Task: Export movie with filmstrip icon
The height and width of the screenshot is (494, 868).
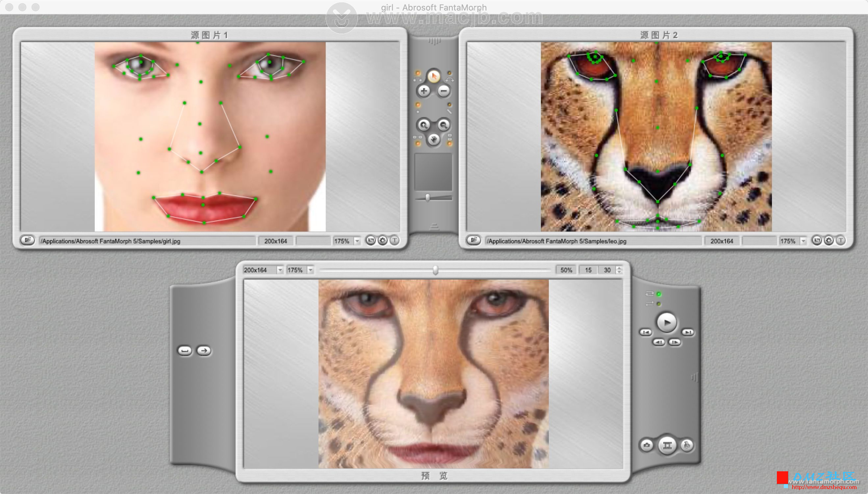Action: (x=667, y=445)
